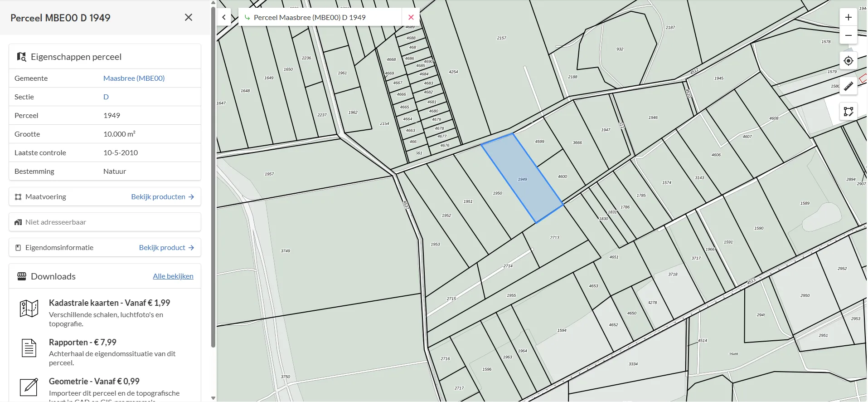868x402 pixels.
Task: Click the document icon beside Rapporten
Action: click(x=29, y=348)
